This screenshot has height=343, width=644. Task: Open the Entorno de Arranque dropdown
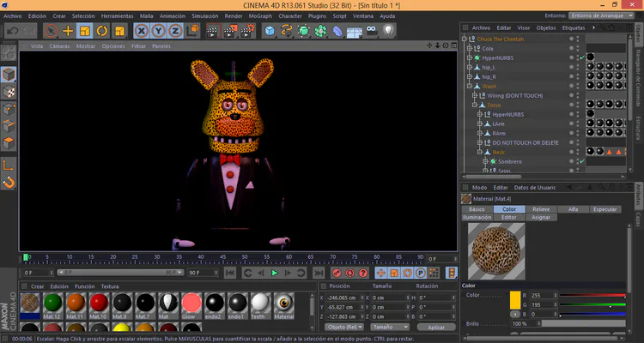602,15
